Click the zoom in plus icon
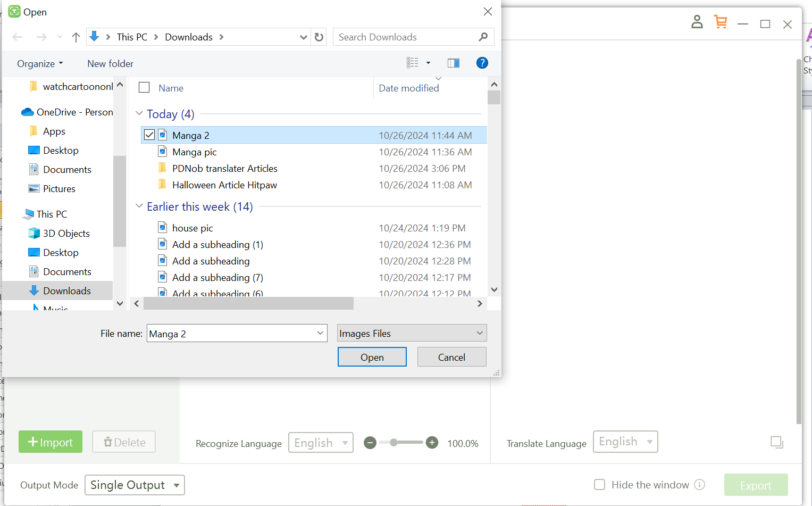The height and width of the screenshot is (506, 812). (432, 443)
